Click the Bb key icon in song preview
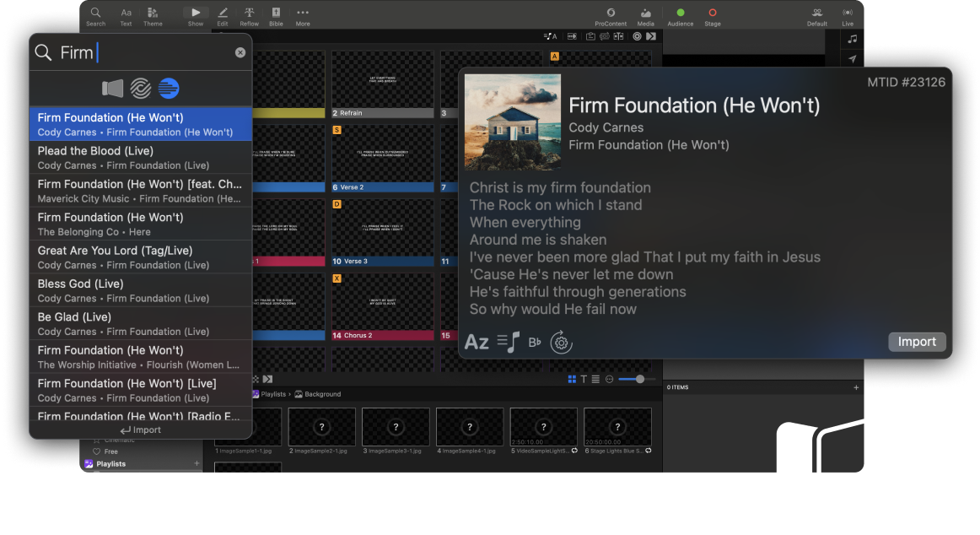Viewport: 980px width, 535px height. [x=533, y=341]
